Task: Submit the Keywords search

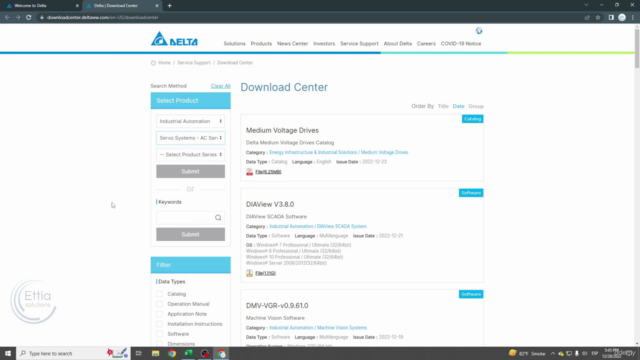Action: [191, 234]
